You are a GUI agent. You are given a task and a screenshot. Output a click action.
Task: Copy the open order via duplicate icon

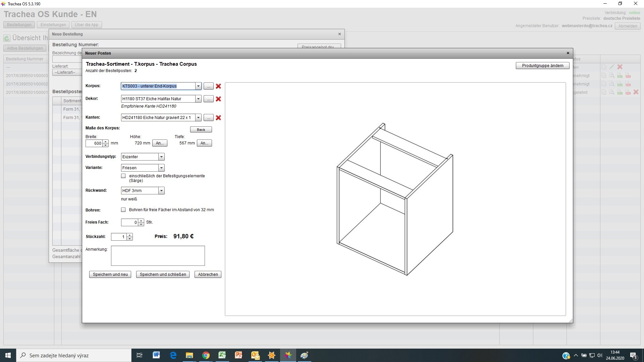[x=604, y=67]
